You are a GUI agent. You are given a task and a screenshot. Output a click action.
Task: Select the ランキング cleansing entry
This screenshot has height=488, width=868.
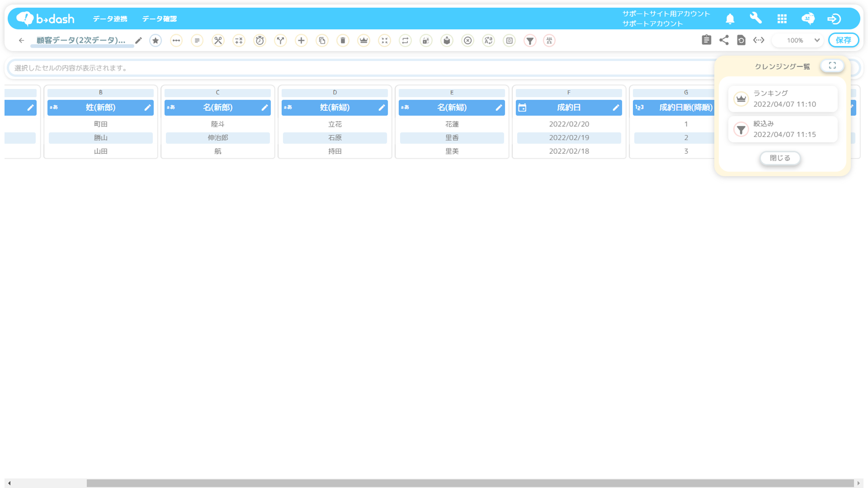(x=783, y=99)
